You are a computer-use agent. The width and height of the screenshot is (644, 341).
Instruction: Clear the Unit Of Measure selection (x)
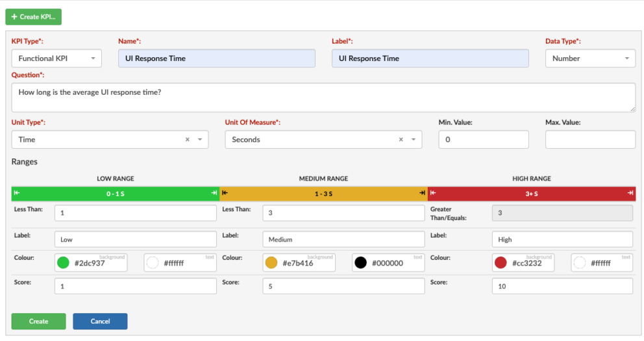click(x=401, y=140)
